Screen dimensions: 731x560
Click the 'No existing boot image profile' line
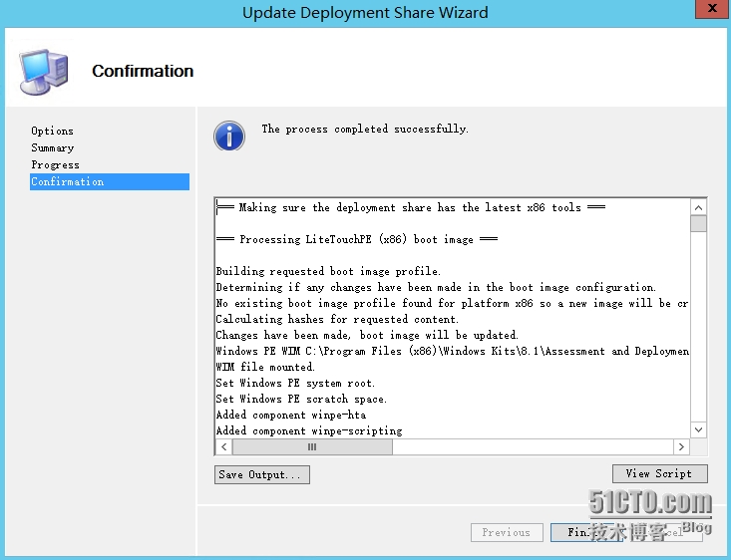click(x=452, y=303)
